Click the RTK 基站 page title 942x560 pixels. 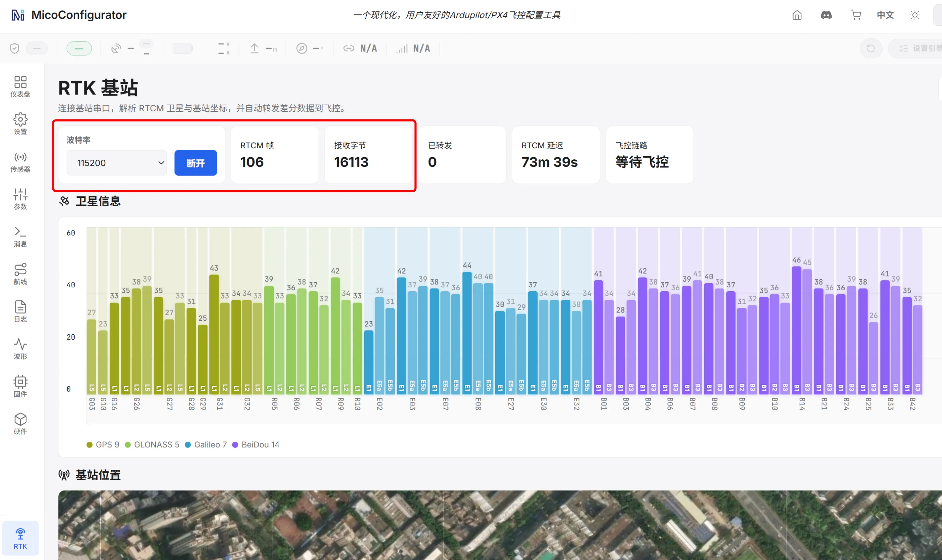click(x=98, y=88)
